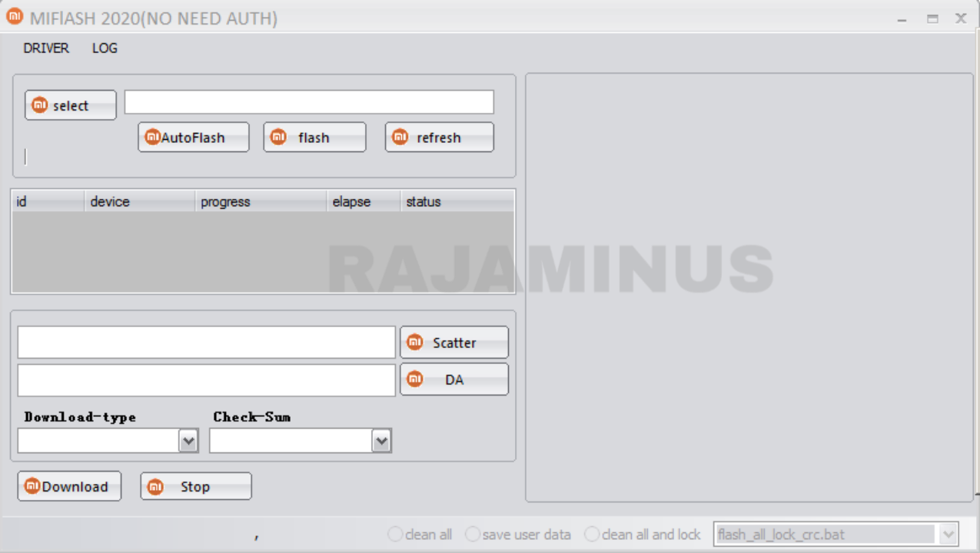Open the flash_all_lock_crc.bat script dropdown
This screenshot has height=553, width=980.
(948, 534)
